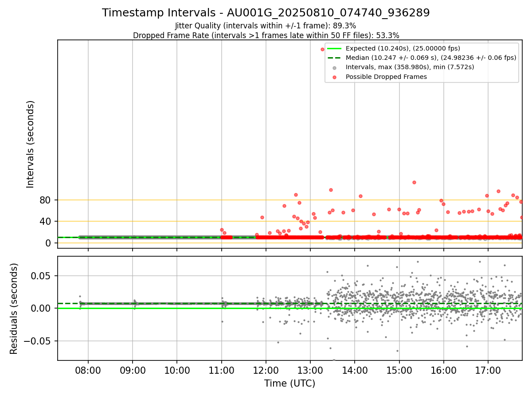Click the Possible Dropped Frames legend entry
532x399 pixels.
coord(386,77)
